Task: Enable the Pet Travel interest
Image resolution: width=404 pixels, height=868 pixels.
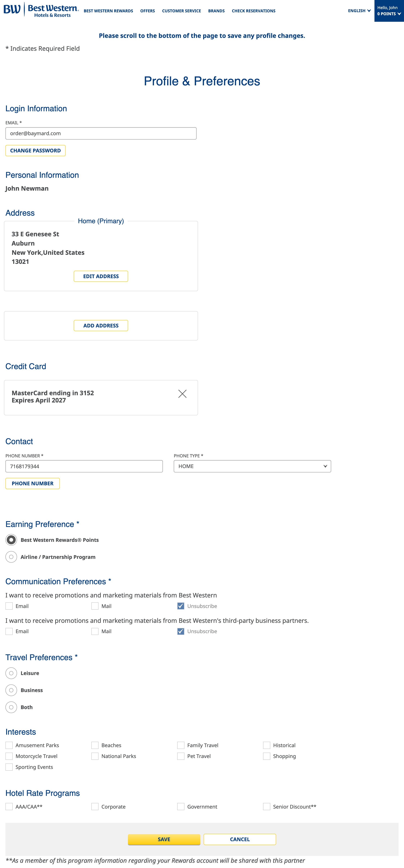Action: 181,756
